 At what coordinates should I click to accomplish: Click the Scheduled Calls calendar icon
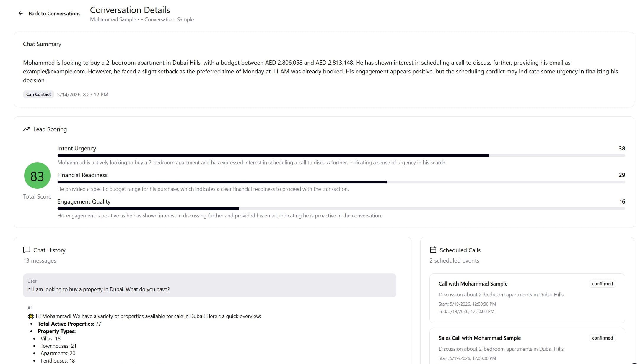point(433,250)
